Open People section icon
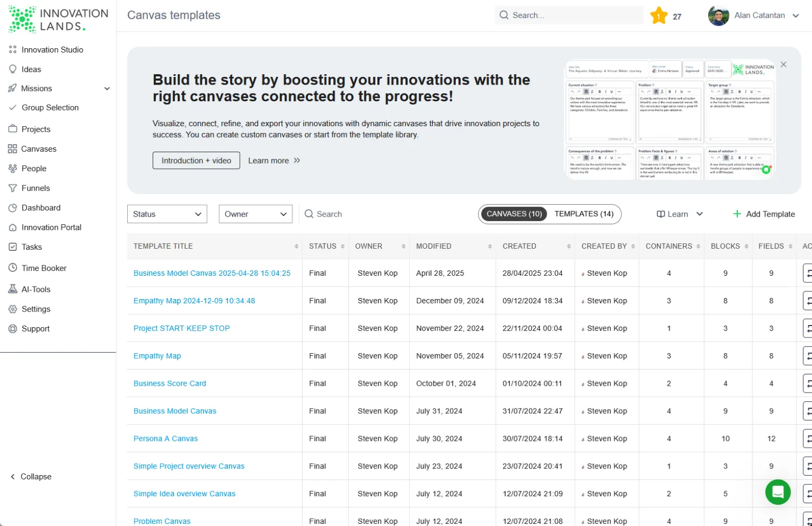This screenshot has height=526, width=812. [12, 168]
